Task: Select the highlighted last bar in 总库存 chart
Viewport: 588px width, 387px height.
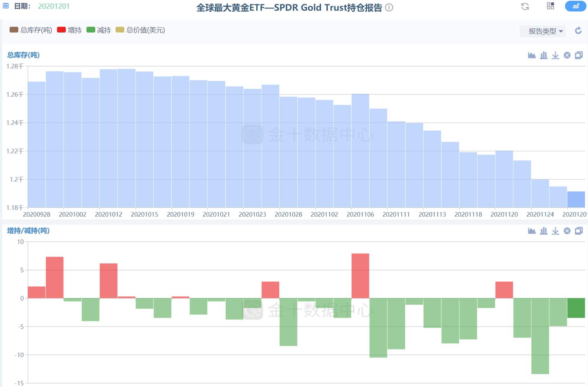Action: (576, 200)
